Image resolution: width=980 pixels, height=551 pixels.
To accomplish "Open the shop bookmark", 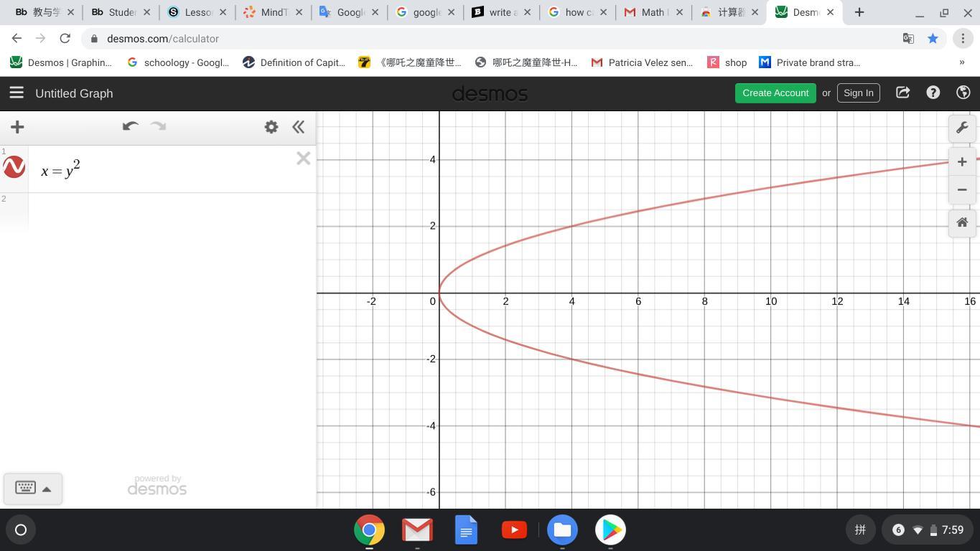I will 727,62.
